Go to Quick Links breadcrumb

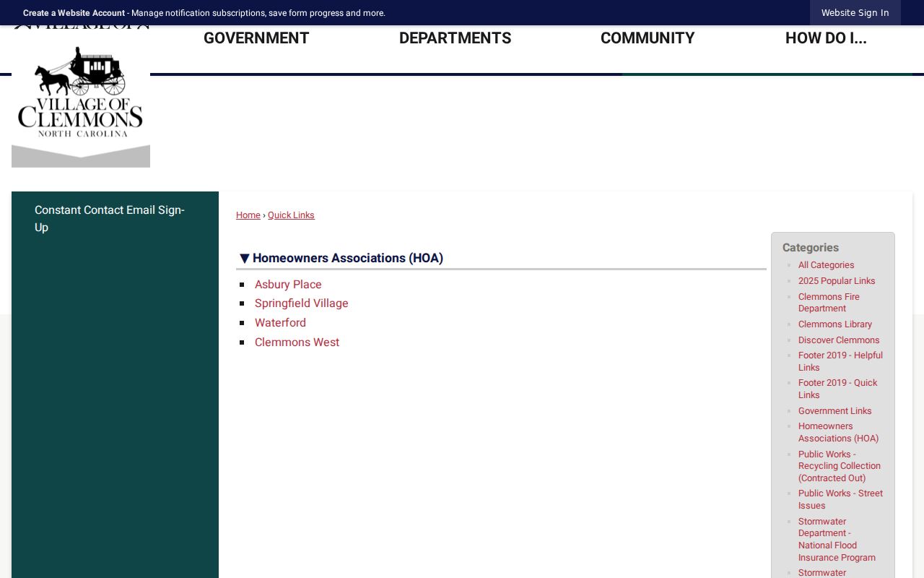pos(291,215)
